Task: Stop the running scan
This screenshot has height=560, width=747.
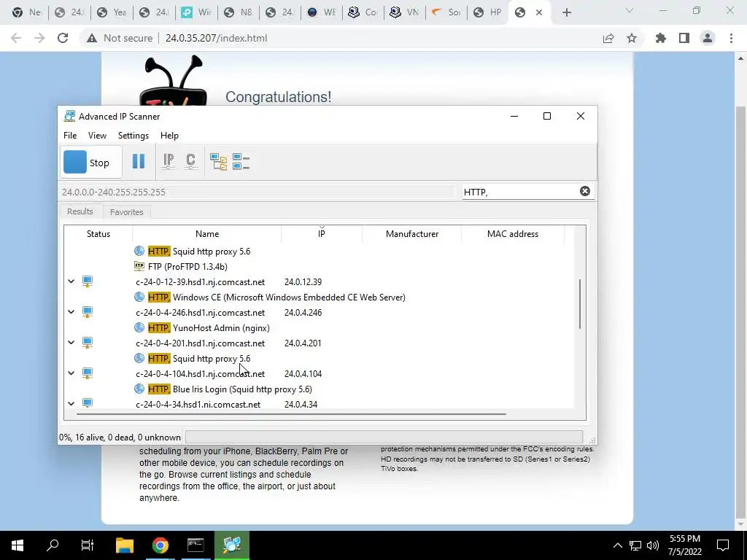Action: (90, 163)
